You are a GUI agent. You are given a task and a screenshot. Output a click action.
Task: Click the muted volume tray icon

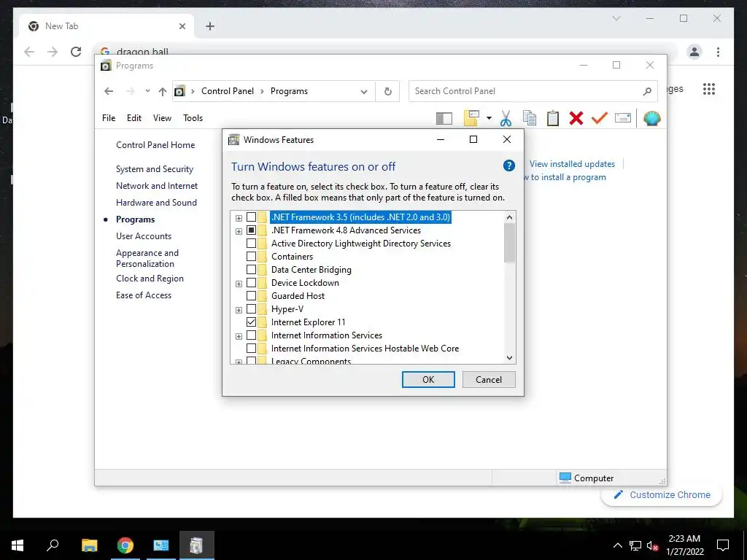coord(652,545)
